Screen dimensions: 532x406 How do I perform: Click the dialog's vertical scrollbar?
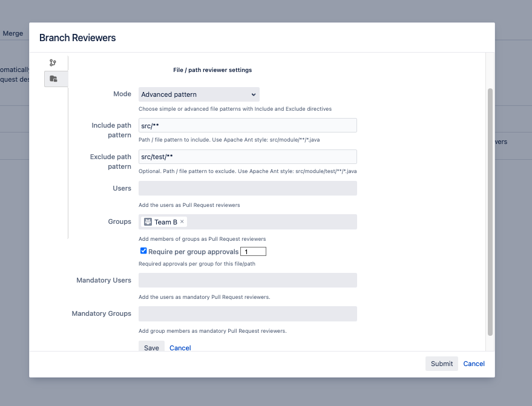tap(490, 212)
